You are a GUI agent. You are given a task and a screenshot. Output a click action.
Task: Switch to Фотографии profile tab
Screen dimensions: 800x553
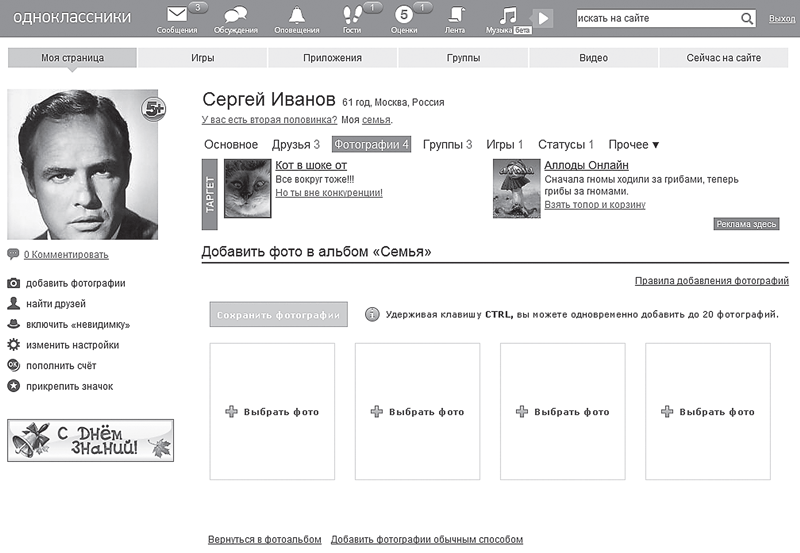[371, 145]
